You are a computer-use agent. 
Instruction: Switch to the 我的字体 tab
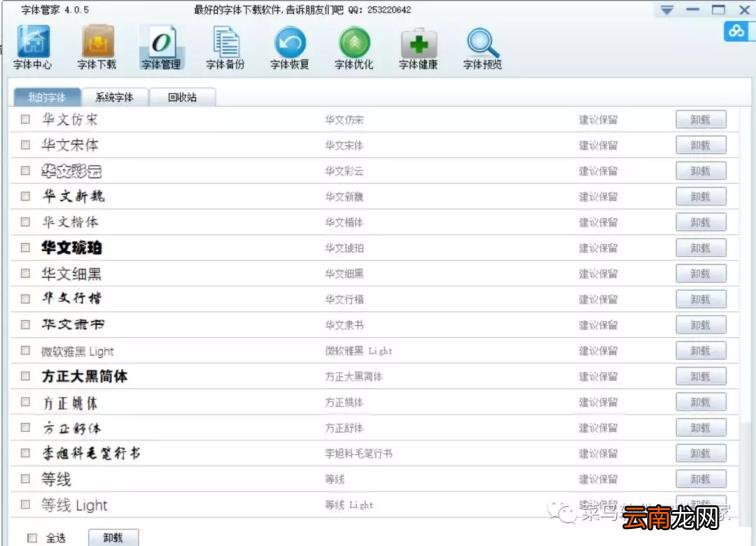47,97
